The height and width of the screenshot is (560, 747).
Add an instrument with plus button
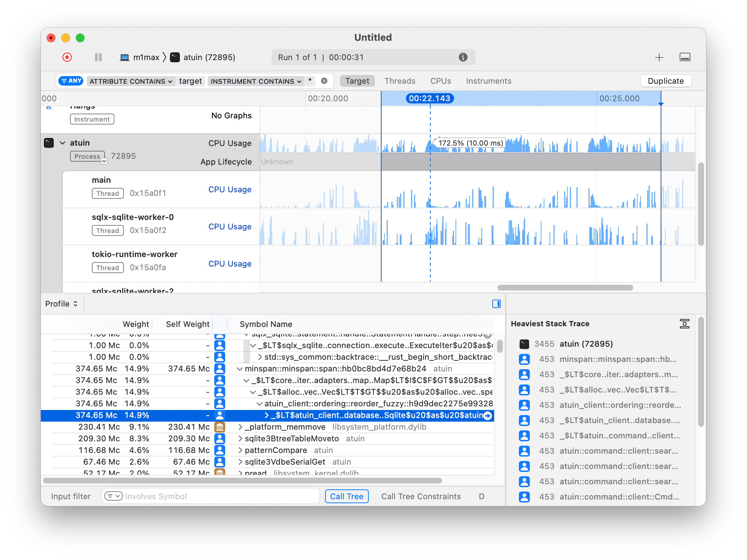pyautogui.click(x=659, y=58)
